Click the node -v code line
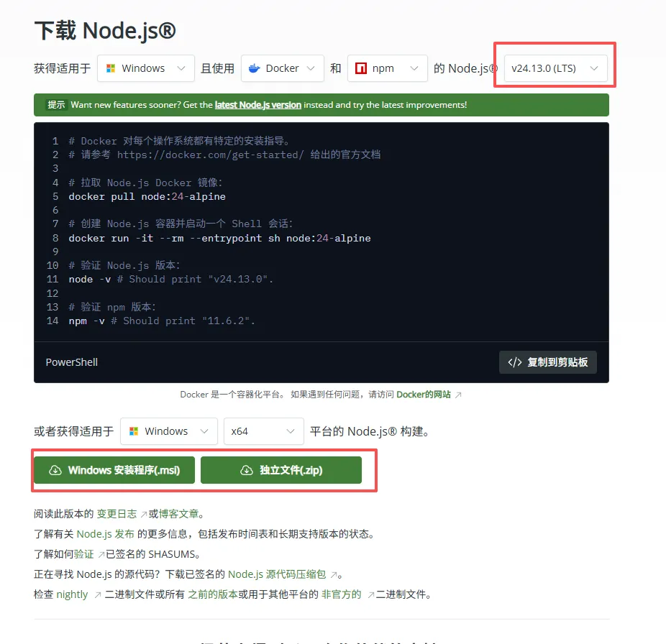Screen dimensions: 666x644 (170, 280)
